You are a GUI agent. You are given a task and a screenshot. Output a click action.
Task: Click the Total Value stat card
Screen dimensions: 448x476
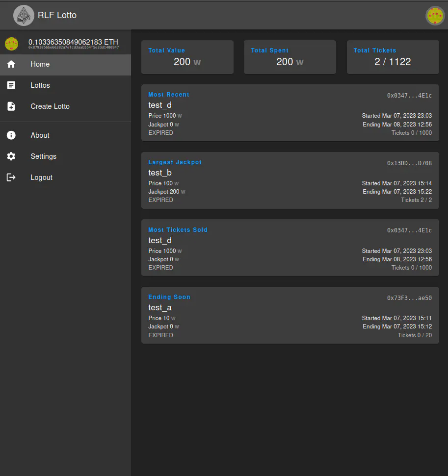coord(187,57)
